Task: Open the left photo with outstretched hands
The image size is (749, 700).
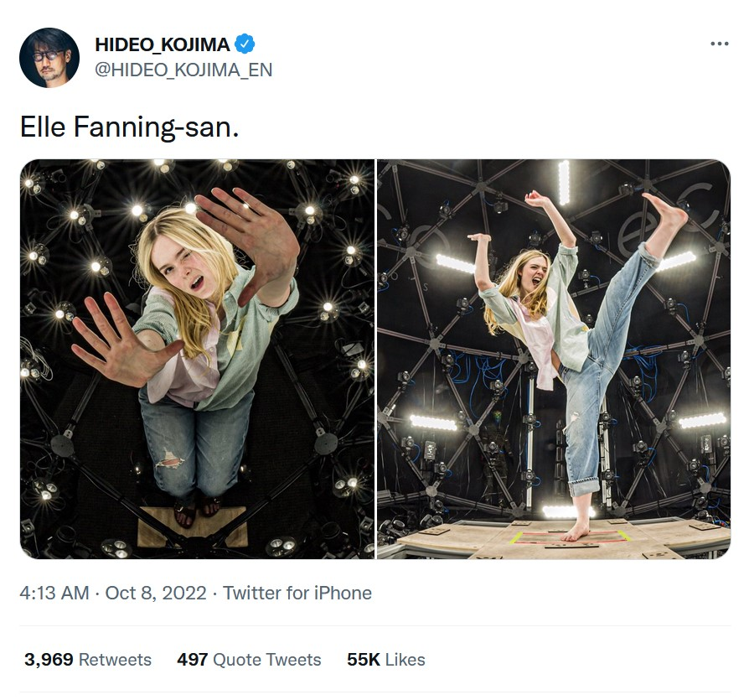Action: coord(197,359)
